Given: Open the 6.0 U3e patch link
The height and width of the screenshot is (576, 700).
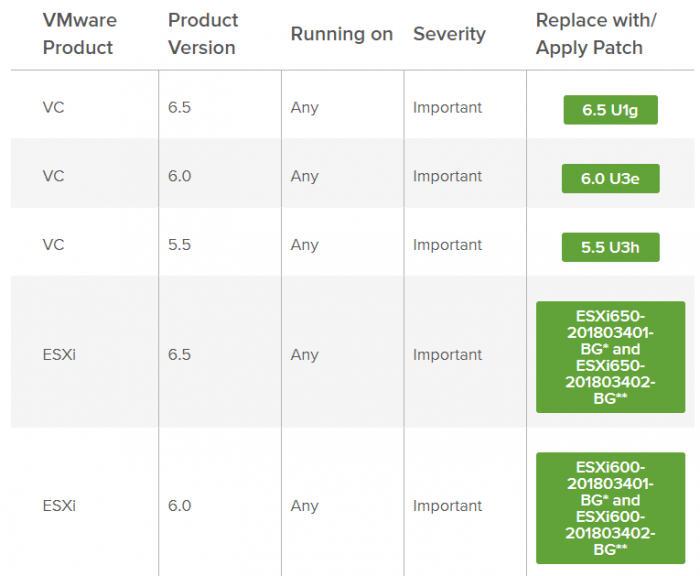Looking at the screenshot, I should tap(610, 179).
